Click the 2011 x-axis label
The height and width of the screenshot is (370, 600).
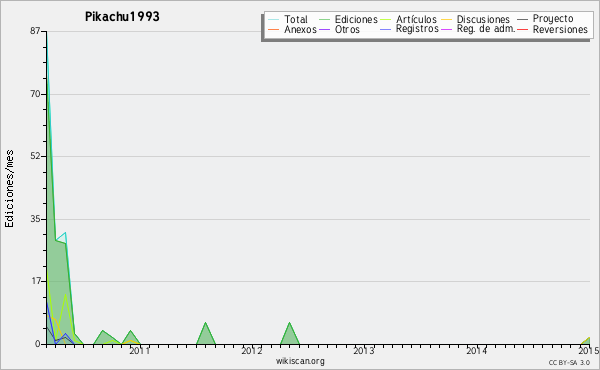pos(139,350)
